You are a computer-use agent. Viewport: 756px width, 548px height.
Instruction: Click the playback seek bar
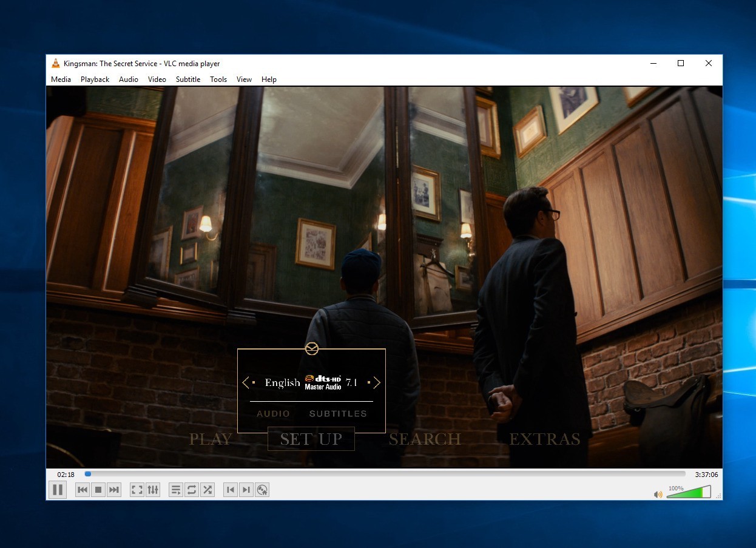click(385, 474)
